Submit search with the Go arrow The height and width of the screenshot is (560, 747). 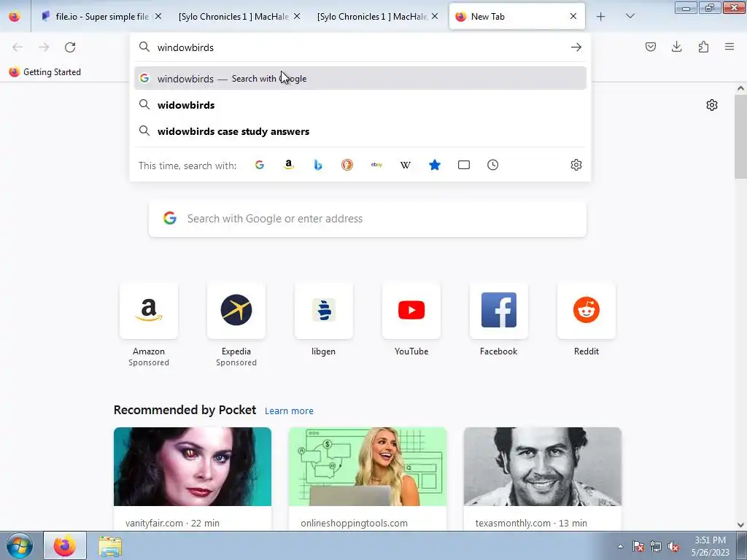pyautogui.click(x=576, y=47)
